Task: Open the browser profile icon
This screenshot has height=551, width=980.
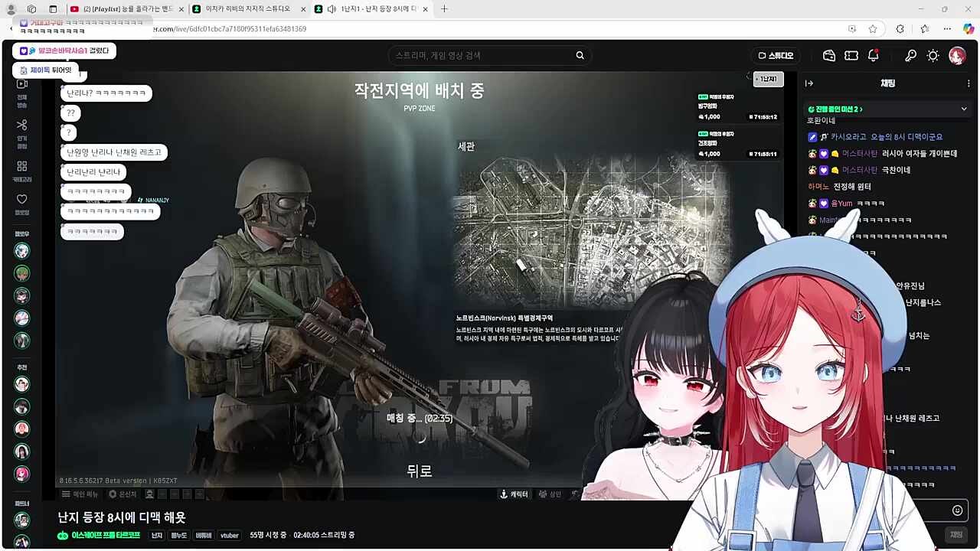Action: click(11, 9)
